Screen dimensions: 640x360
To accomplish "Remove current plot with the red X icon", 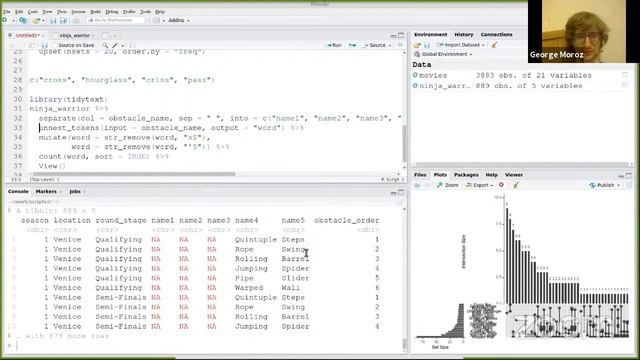I will (501, 185).
